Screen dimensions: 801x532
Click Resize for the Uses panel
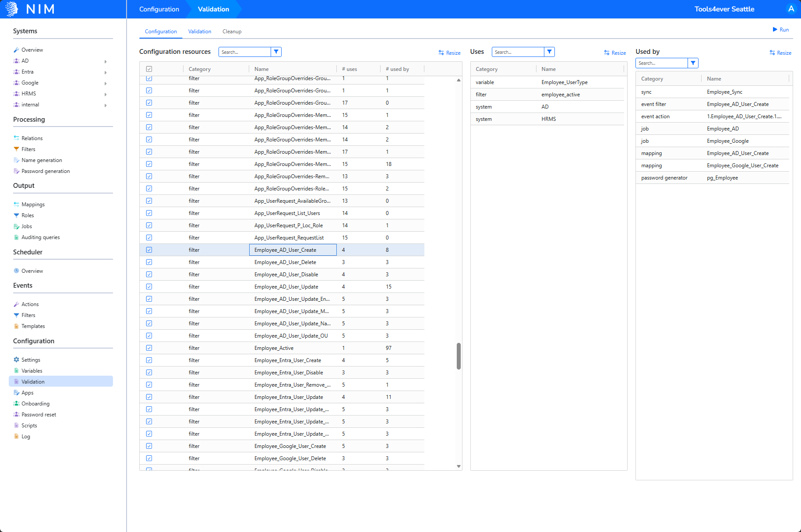coord(615,53)
